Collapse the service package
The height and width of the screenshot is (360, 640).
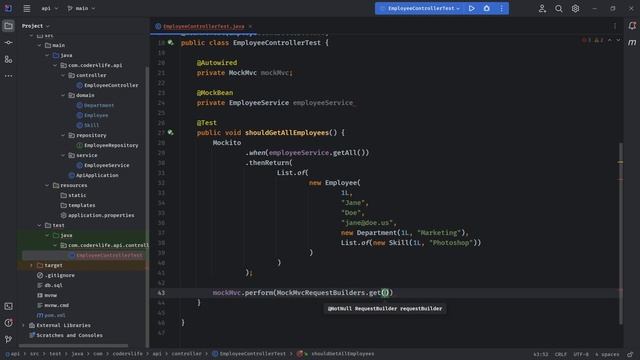pyautogui.click(x=63, y=156)
